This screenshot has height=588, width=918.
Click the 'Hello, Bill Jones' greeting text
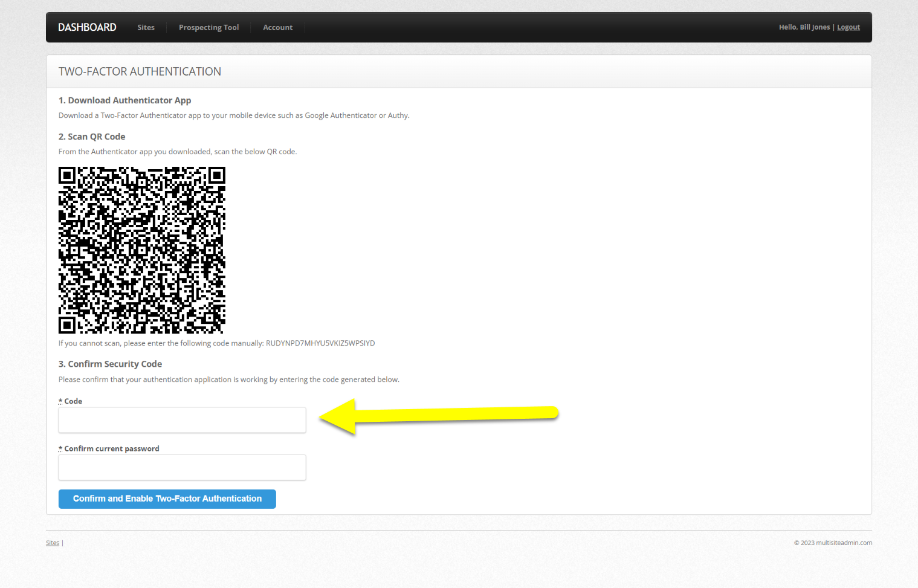804,27
